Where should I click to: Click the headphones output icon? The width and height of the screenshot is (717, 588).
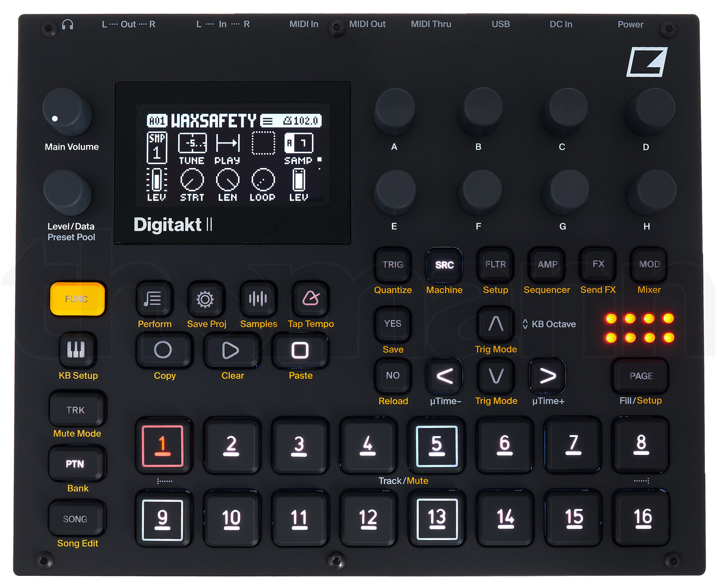pos(68,25)
